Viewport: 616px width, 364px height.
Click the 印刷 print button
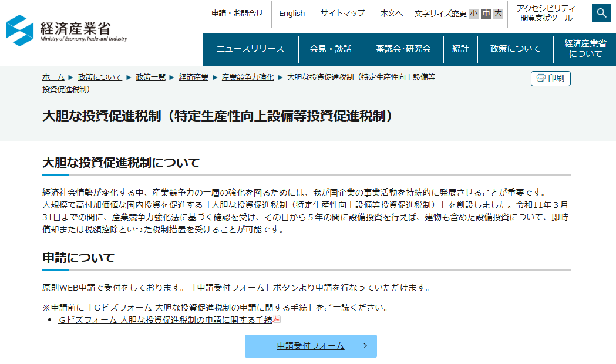coord(550,78)
